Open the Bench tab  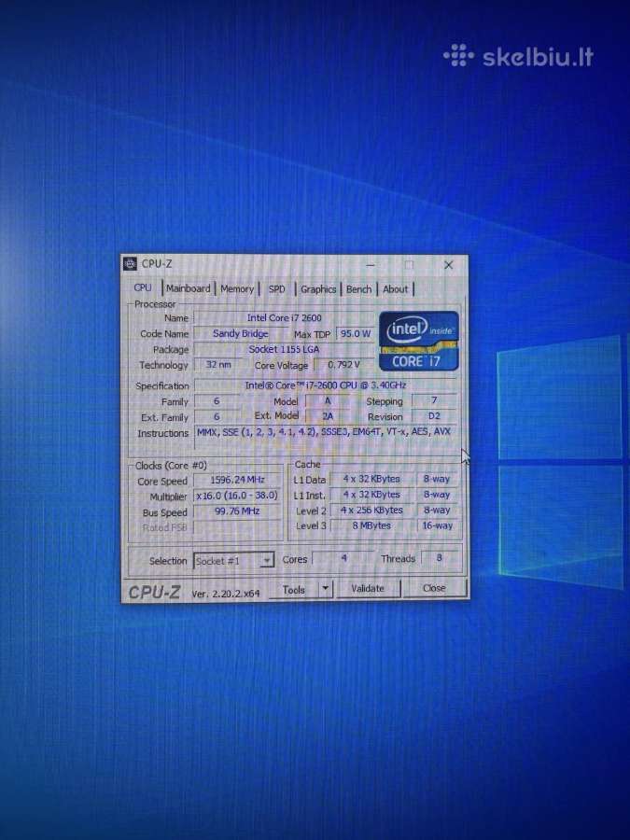pyautogui.click(x=359, y=289)
